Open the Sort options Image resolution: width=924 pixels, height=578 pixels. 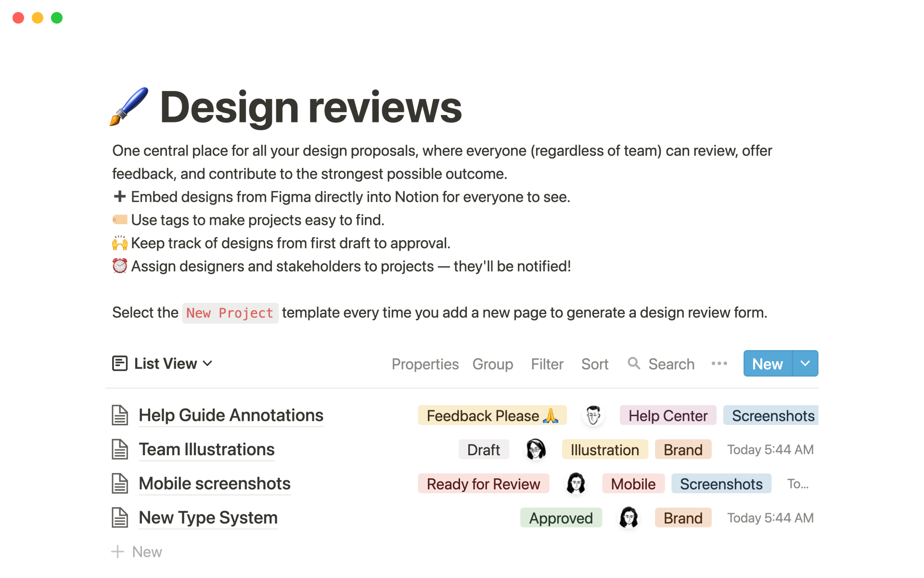tap(594, 364)
